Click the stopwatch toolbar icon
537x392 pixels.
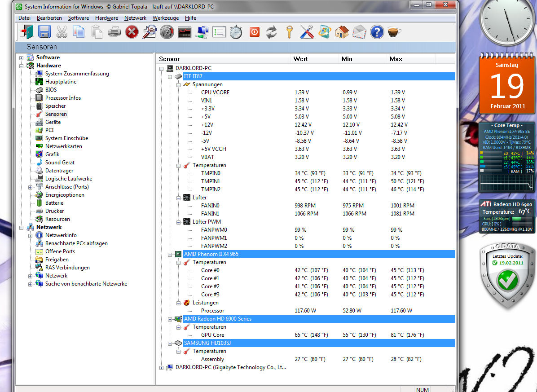click(x=236, y=32)
